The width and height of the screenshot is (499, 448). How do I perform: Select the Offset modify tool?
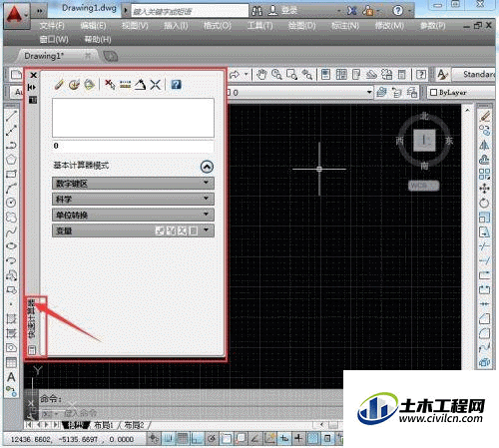click(484, 160)
